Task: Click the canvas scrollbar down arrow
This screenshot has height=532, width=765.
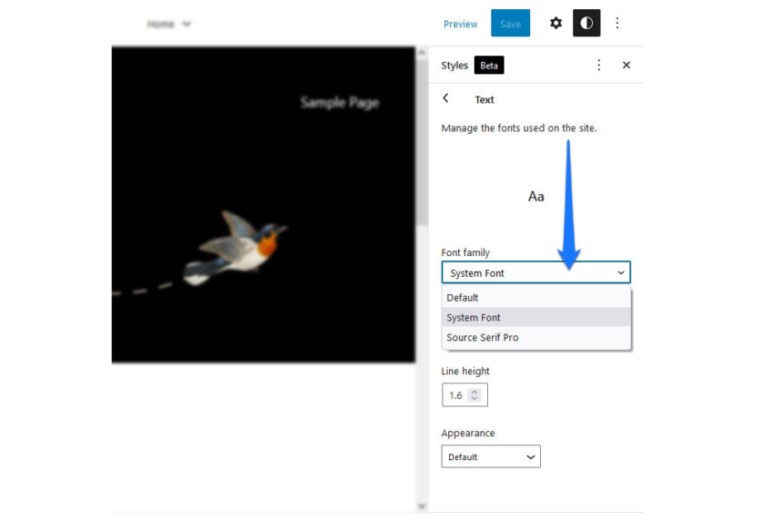Action: coord(422,506)
